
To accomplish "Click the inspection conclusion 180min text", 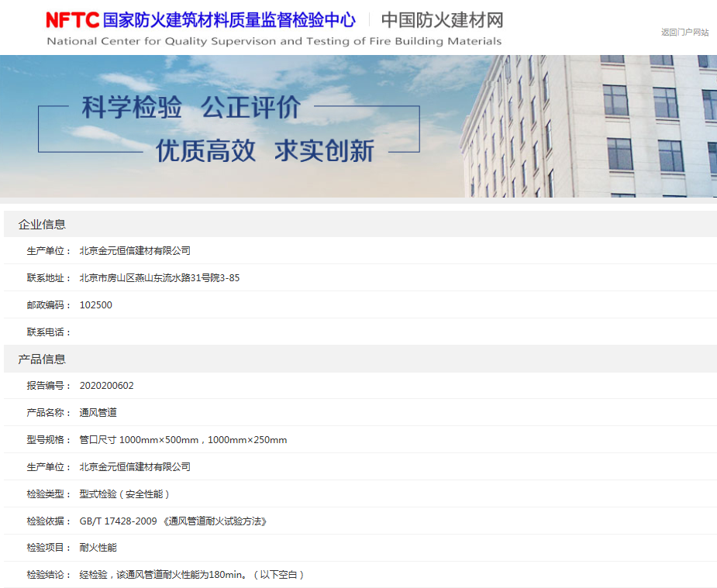I will tap(191, 574).
